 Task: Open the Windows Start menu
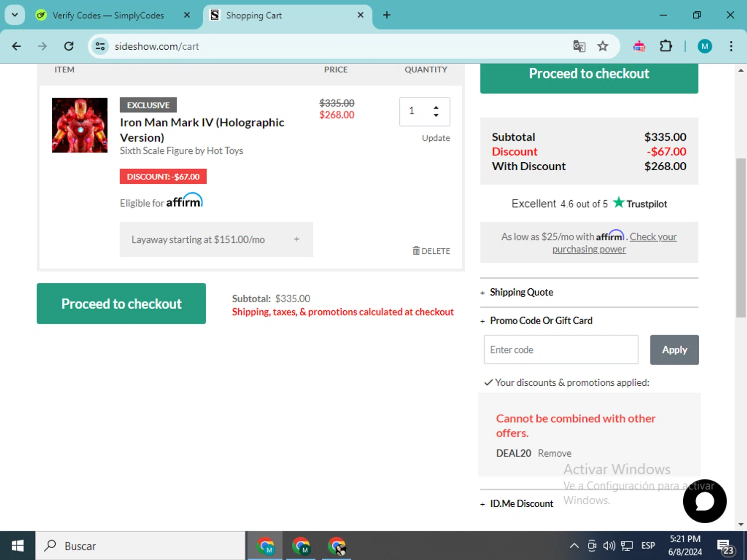(x=17, y=546)
